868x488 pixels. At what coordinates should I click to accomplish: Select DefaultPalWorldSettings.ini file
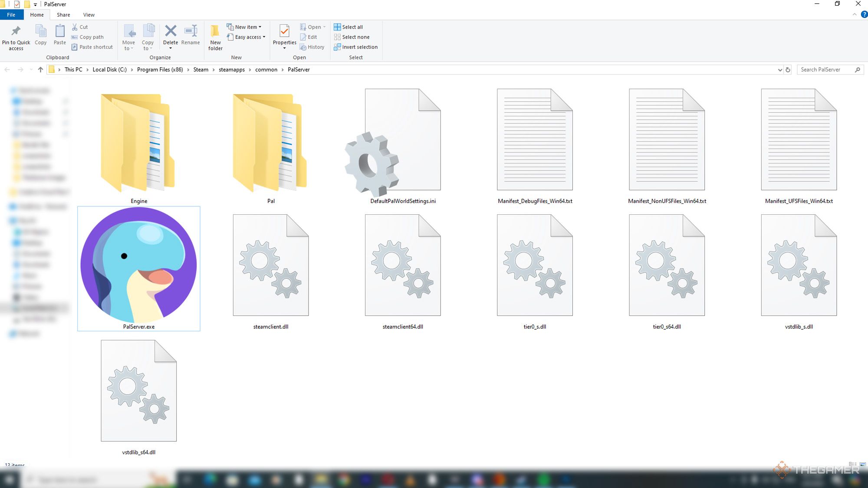click(403, 147)
